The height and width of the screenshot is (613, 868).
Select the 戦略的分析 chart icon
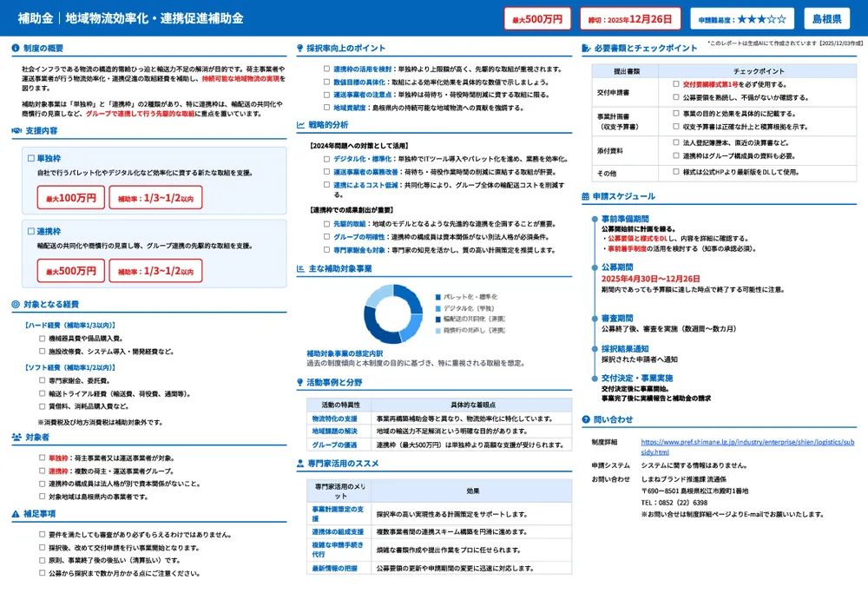pos(300,124)
